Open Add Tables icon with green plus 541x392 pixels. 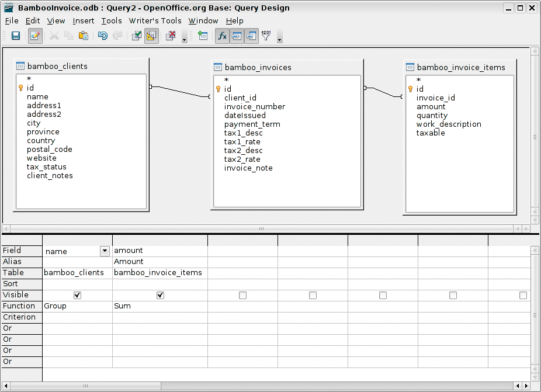point(203,36)
